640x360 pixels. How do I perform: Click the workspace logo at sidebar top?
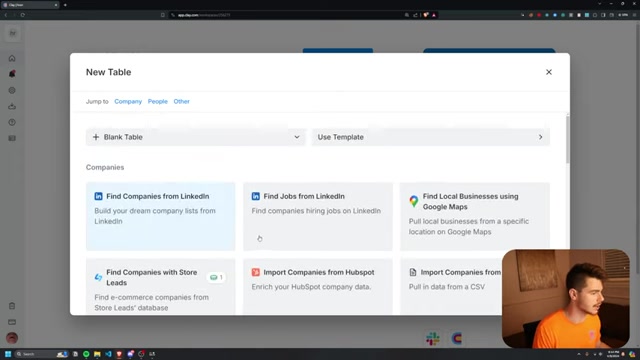point(13,33)
